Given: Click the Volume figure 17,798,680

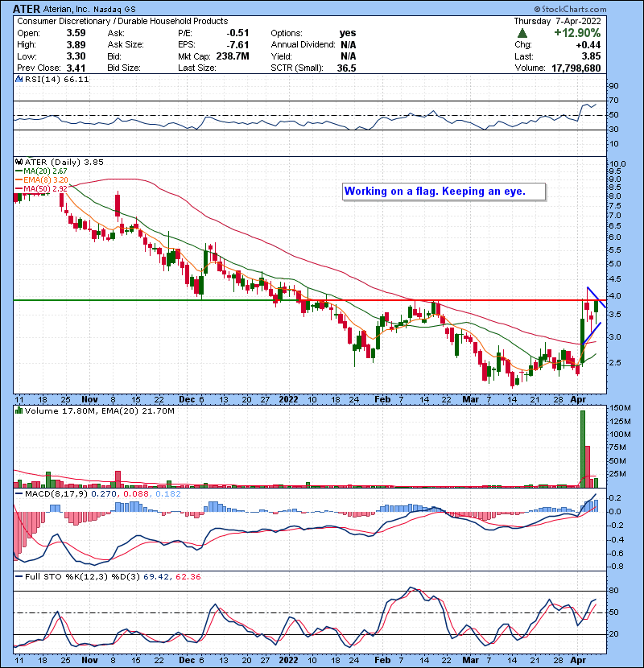Looking at the screenshot, I should pyautogui.click(x=576, y=68).
